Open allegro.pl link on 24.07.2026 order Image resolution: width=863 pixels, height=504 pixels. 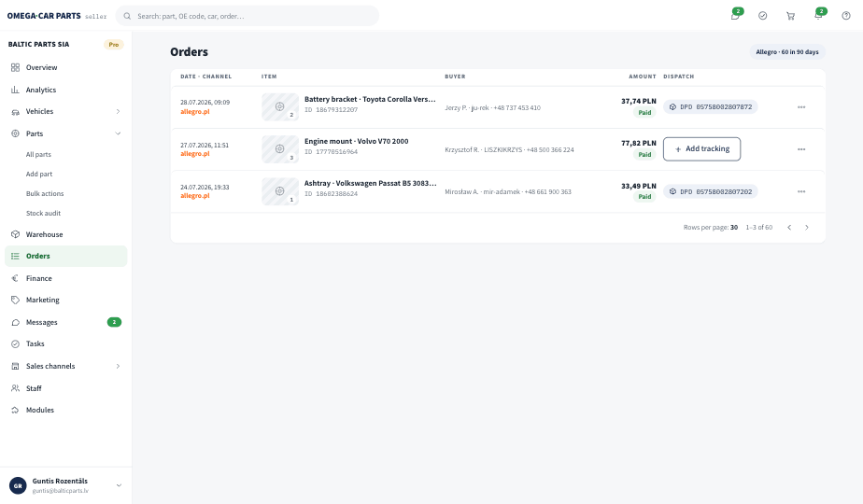(195, 196)
